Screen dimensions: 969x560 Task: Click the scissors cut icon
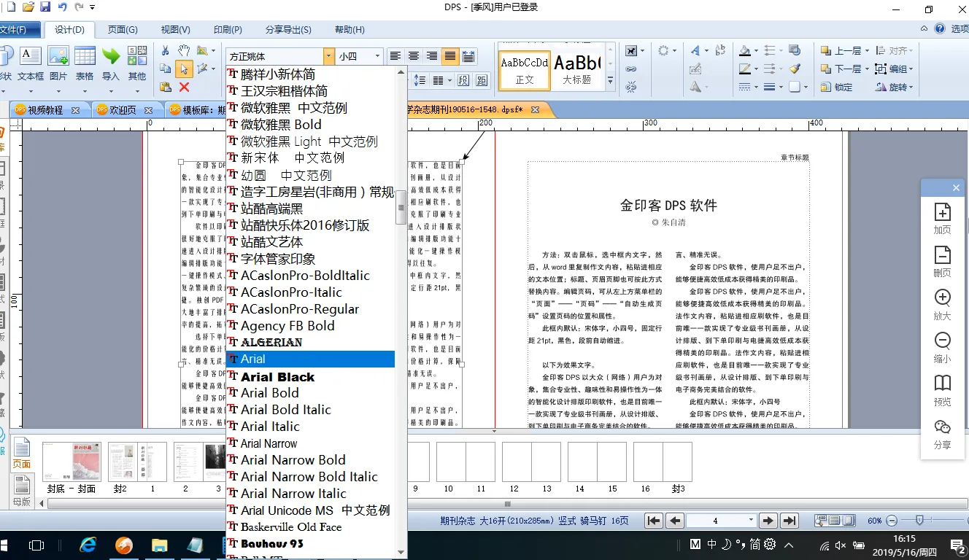[165, 51]
